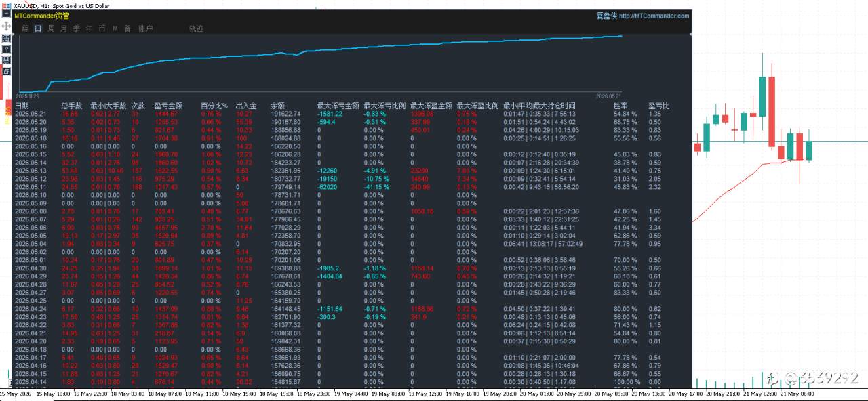Viewport: 868px width, 401px height.
Task: Click floating loss ratio -4.91 %
Action: (x=374, y=171)
